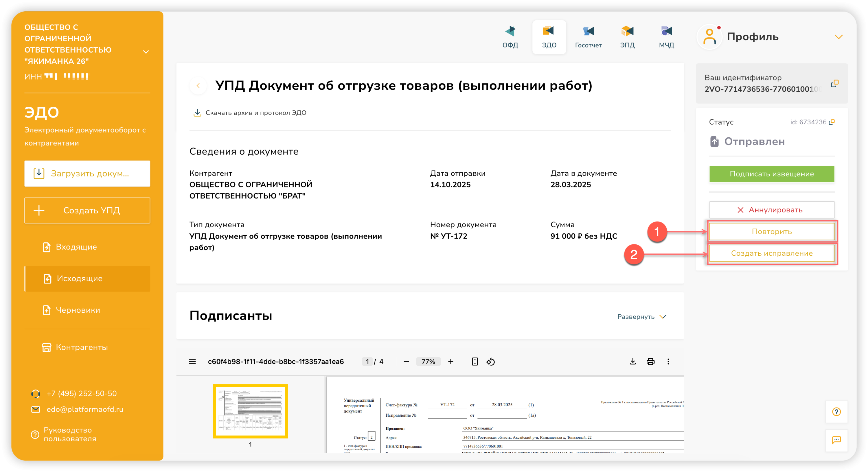Select the page 1 thumbnail
This screenshot has width=868, height=472.
(x=250, y=411)
